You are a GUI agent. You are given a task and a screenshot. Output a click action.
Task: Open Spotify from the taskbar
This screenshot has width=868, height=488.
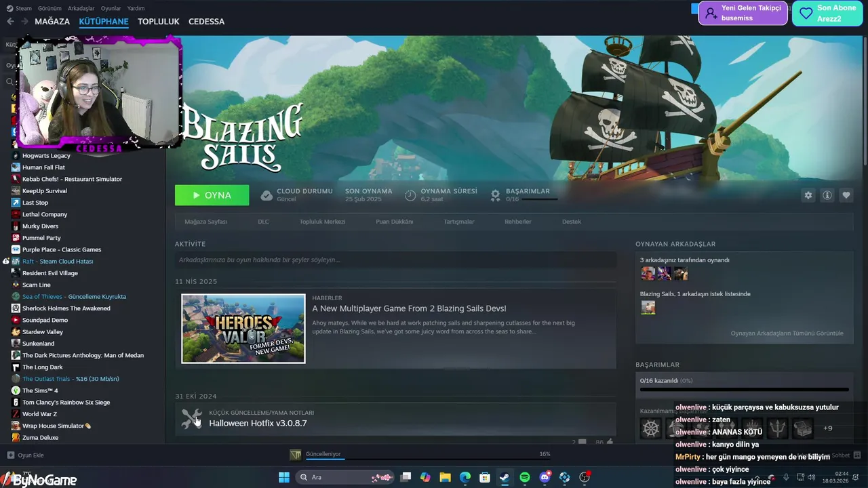coord(524,477)
